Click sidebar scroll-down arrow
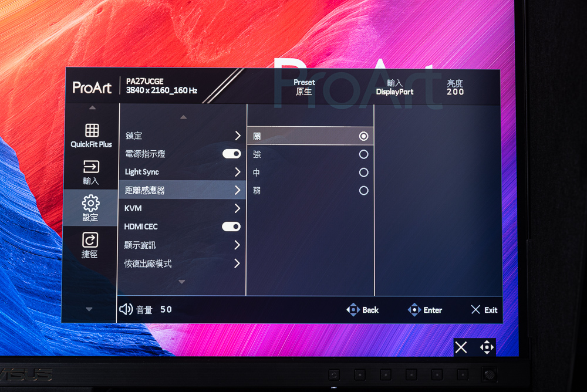The height and width of the screenshot is (392, 587). tap(89, 309)
